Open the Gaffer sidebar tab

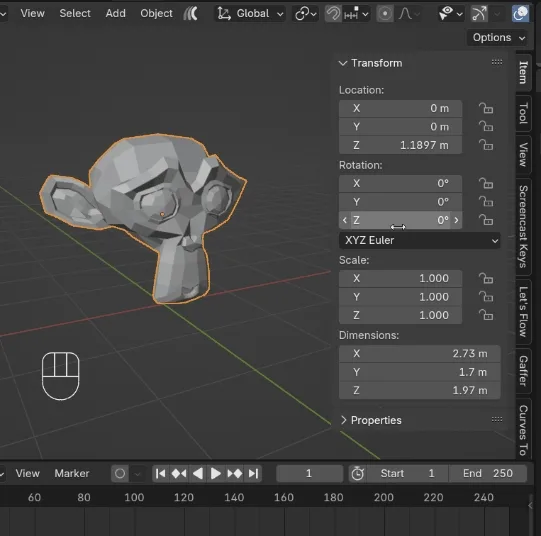(523, 371)
